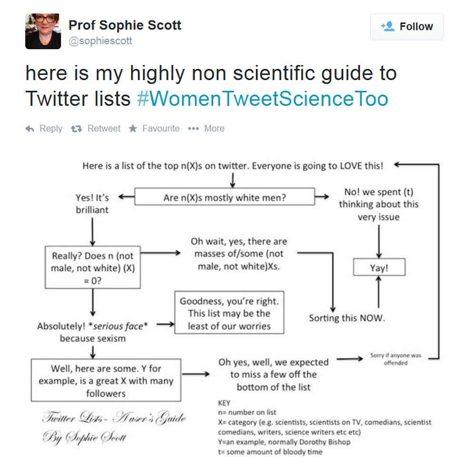Click the 'Are n(X)s mostly white men?' box
Image resolution: width=476 pixels, height=476 pixels.
tap(225, 196)
